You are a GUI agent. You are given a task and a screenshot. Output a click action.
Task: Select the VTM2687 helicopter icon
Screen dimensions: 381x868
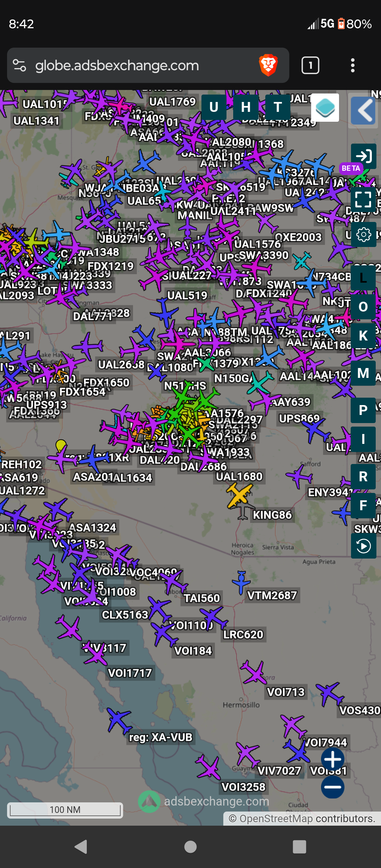tap(241, 582)
